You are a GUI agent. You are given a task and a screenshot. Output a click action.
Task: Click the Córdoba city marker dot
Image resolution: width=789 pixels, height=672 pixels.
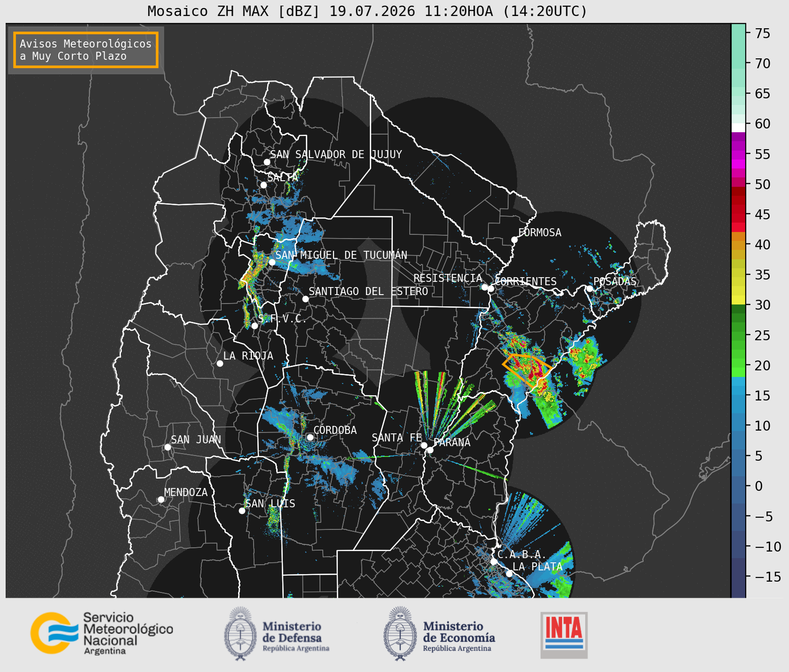click(x=310, y=437)
